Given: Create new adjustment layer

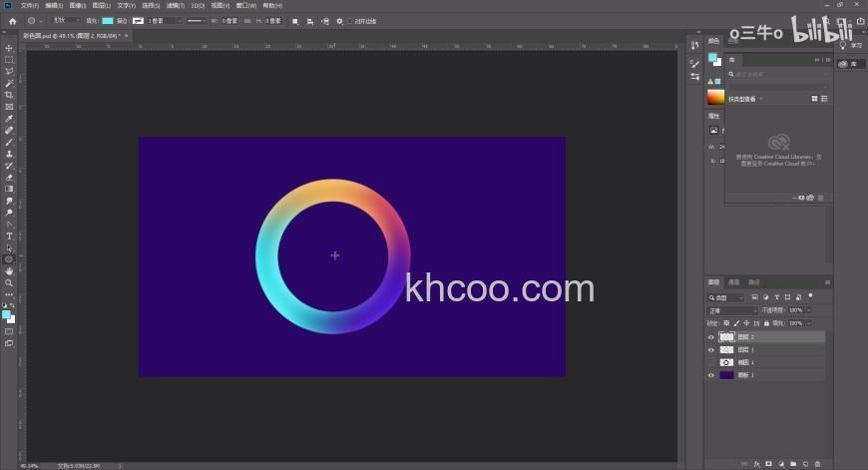Looking at the screenshot, I should (x=781, y=464).
